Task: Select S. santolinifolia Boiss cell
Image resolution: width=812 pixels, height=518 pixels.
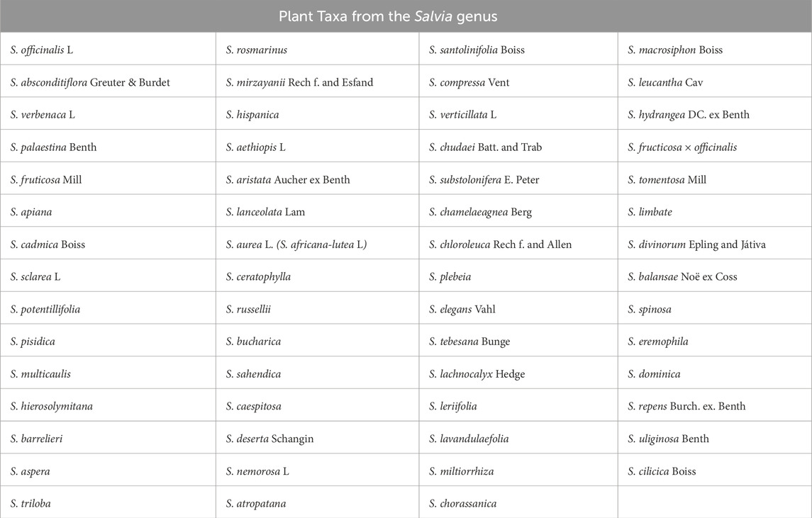Action: (x=477, y=50)
